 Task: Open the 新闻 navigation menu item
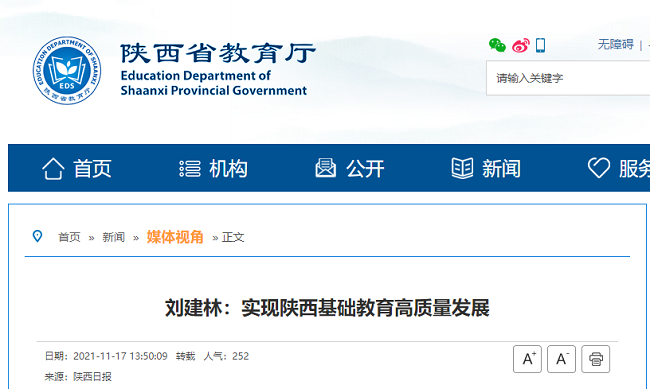click(x=501, y=168)
